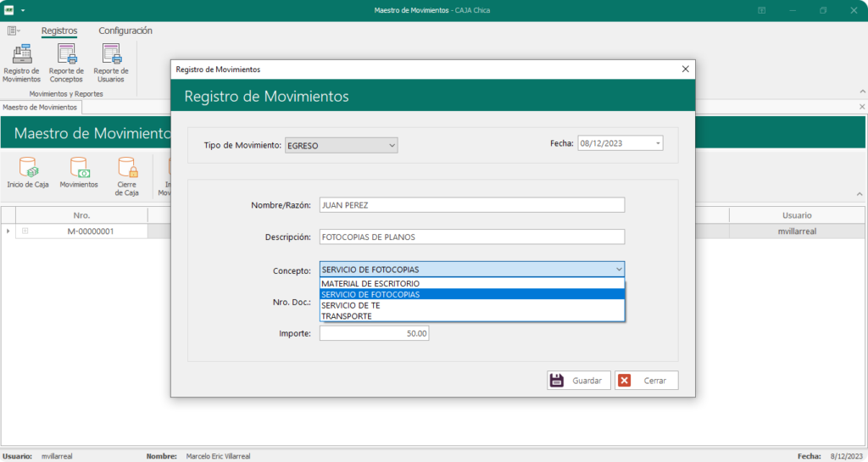The width and height of the screenshot is (868, 462).
Task: Expand the M-00000001 row details
Action: click(x=25, y=231)
